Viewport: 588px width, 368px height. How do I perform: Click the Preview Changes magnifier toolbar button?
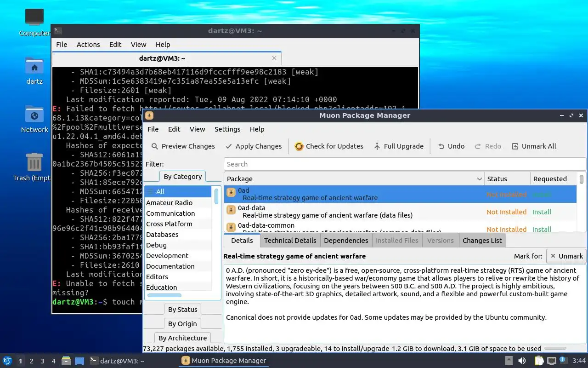[x=183, y=146]
